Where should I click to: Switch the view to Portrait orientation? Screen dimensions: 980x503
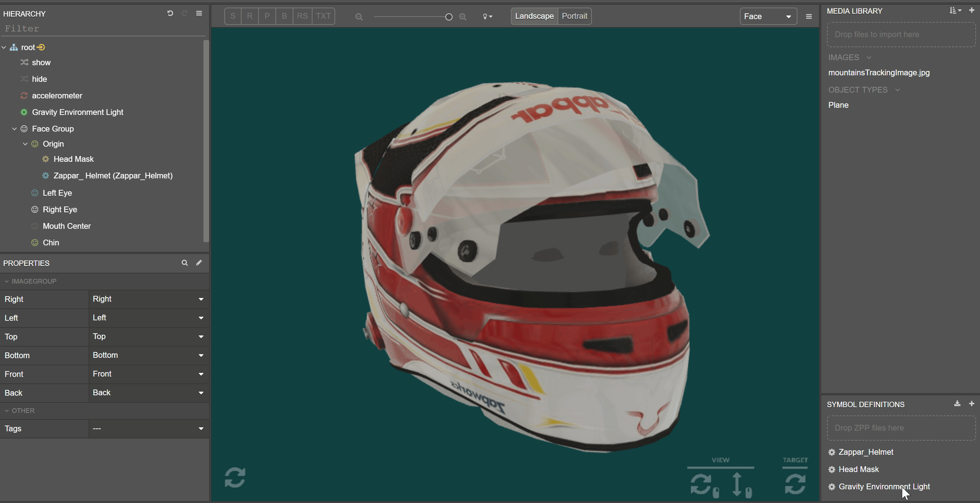[x=575, y=16]
